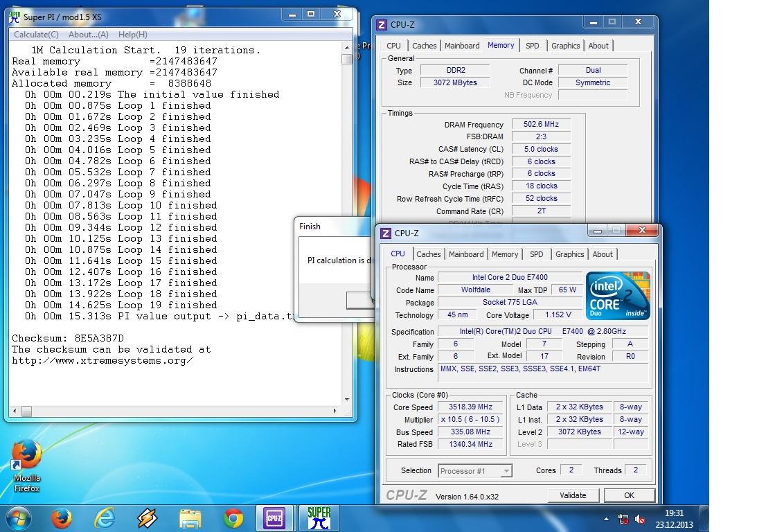Open the Windows Start menu
This screenshot has height=532, width=757.
click(x=18, y=519)
